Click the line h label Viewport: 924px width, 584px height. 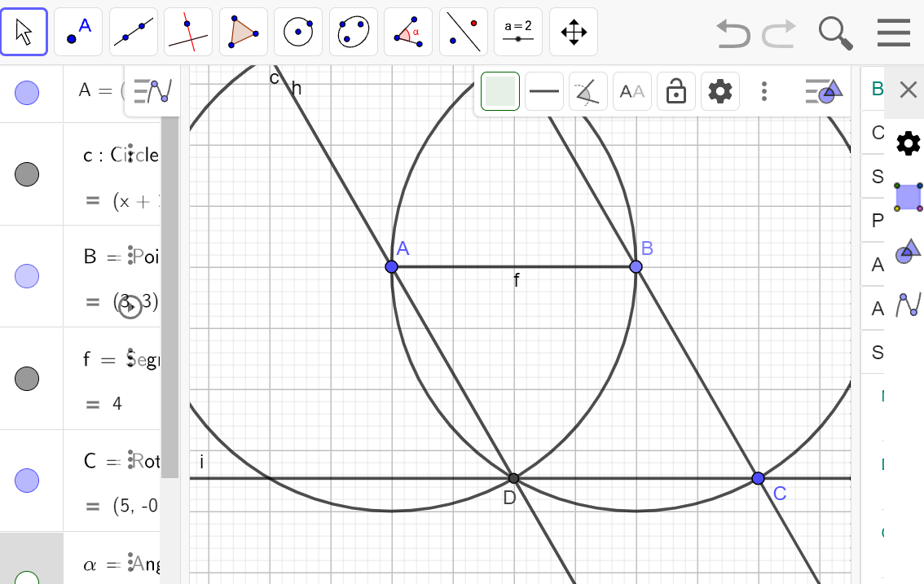click(x=297, y=89)
